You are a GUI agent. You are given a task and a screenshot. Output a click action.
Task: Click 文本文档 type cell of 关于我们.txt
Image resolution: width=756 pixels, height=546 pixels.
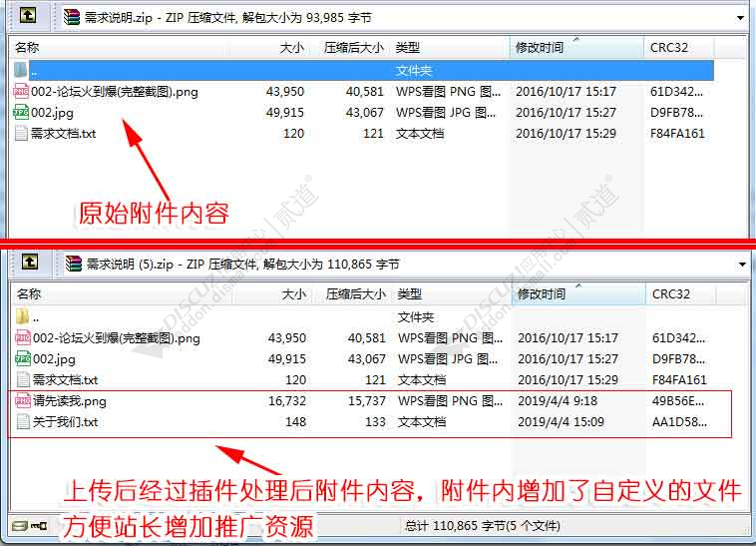[x=422, y=421]
